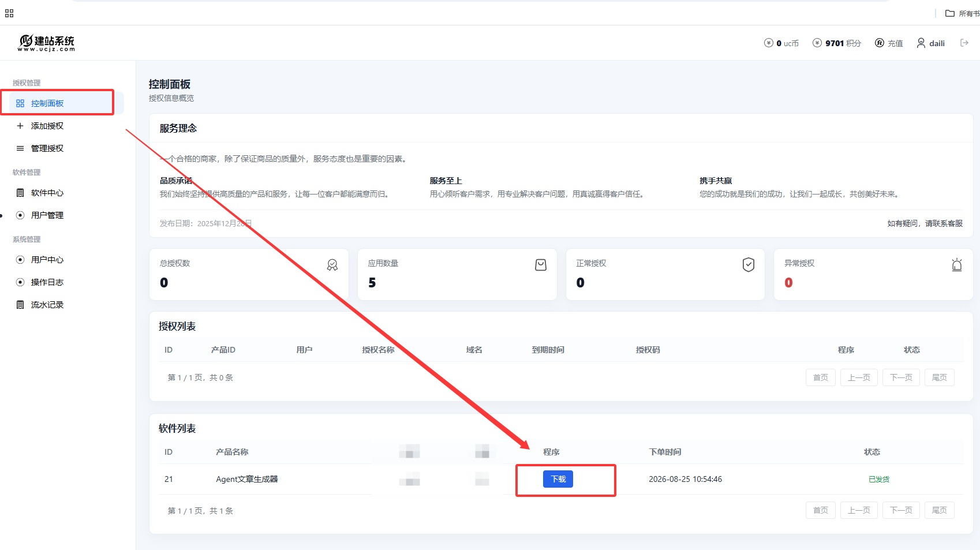Click the grid apps icon at top-left

click(x=9, y=13)
